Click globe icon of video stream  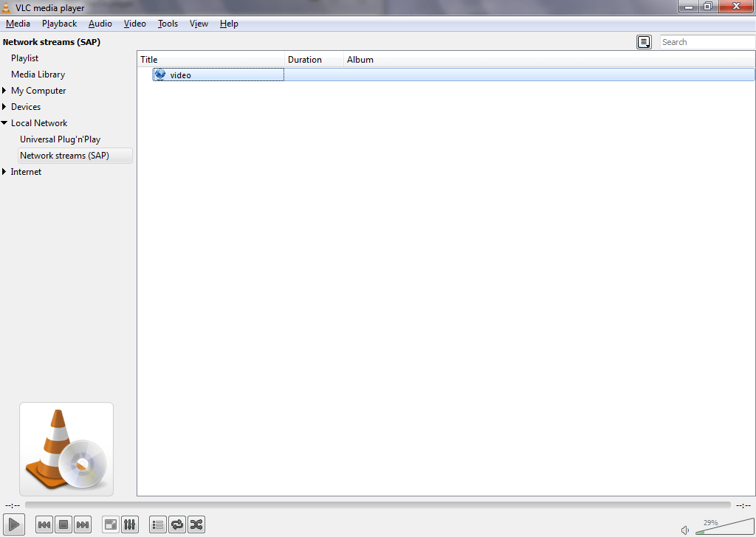(160, 75)
